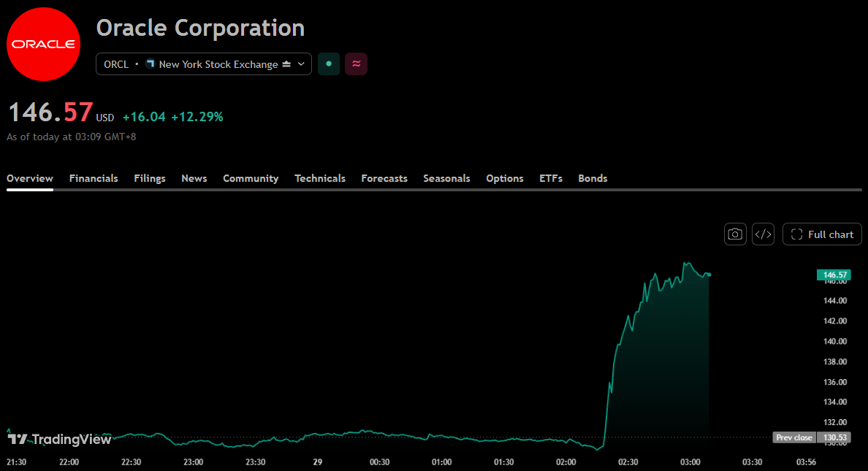The image size is (868, 471).
Task: Click the 29 date label on axis
Action: [317, 462]
